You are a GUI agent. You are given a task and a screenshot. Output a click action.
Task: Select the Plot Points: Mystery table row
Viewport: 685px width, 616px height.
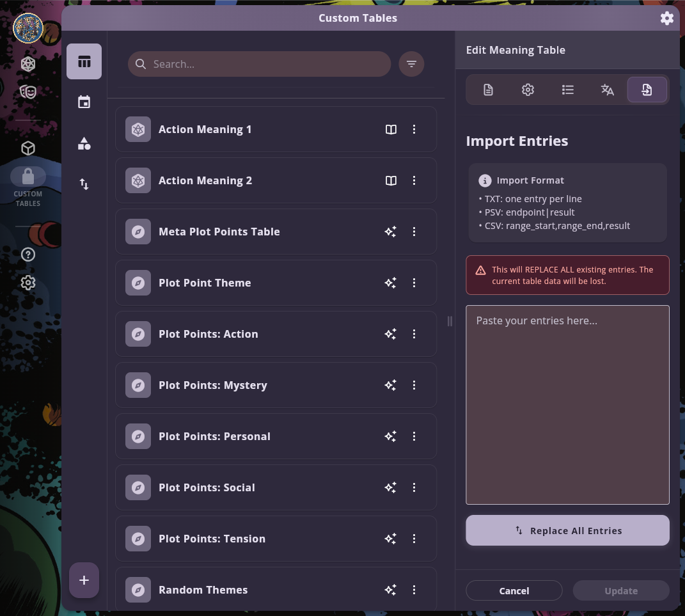pyautogui.click(x=276, y=385)
